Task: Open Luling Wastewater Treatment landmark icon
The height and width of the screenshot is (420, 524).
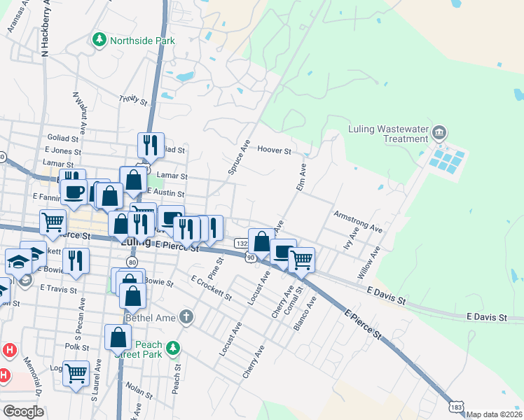Action: [439, 133]
